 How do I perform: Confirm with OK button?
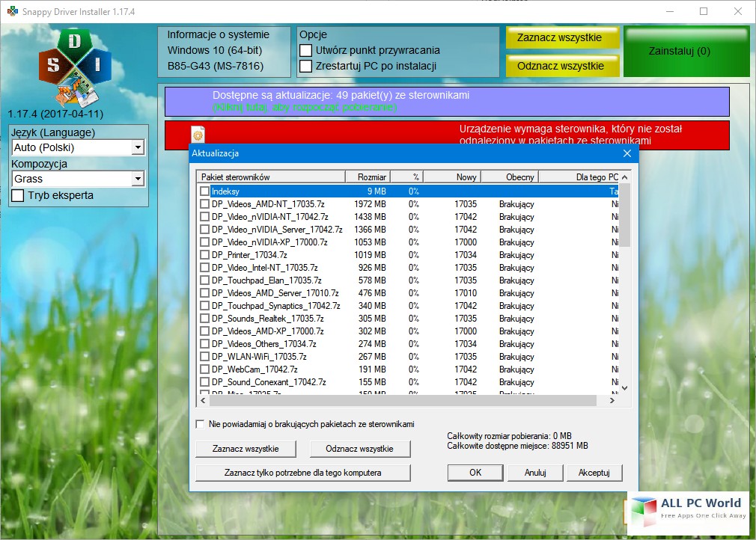[475, 473]
